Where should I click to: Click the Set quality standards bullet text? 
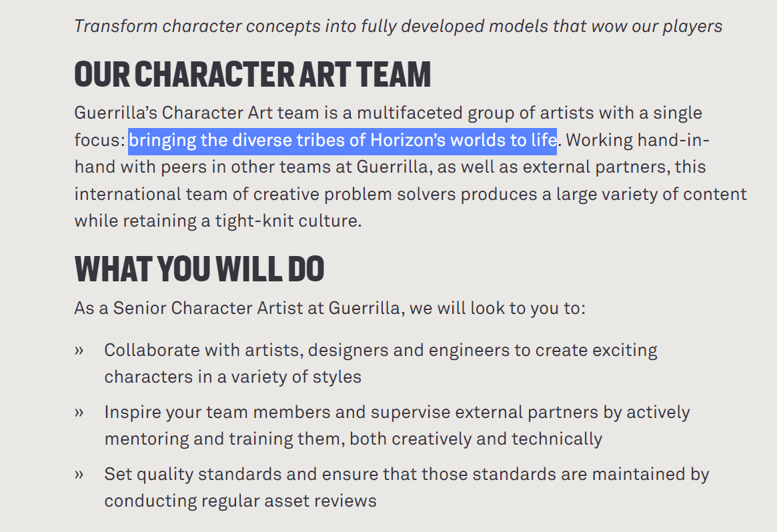(406, 474)
